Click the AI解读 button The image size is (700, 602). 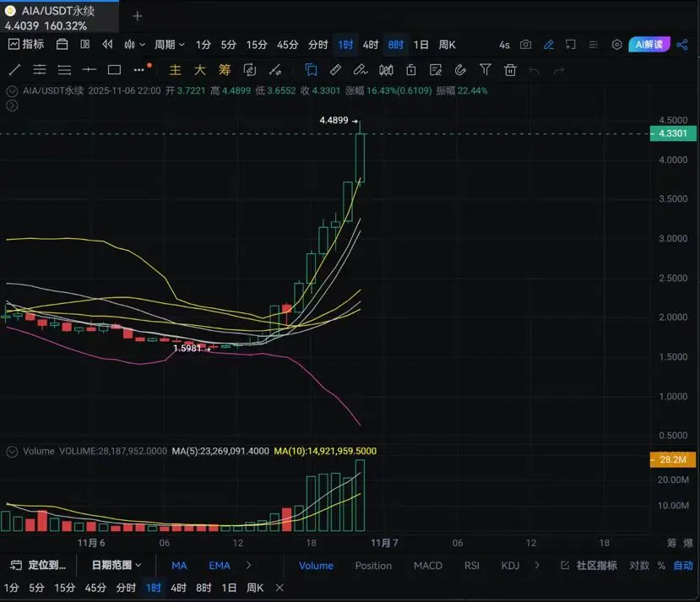coord(649,44)
